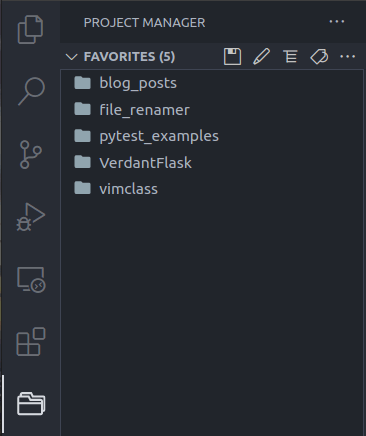Collapse the Favorites section chevron

[x=72, y=57]
